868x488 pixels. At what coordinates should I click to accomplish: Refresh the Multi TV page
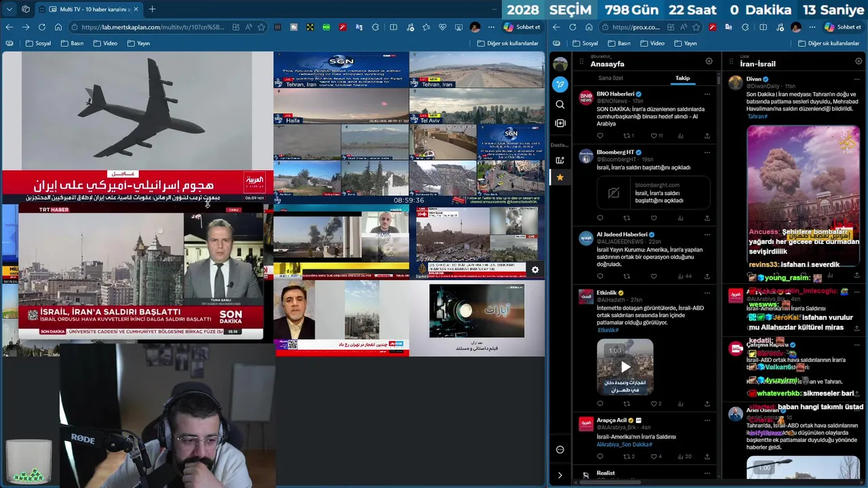(x=42, y=27)
